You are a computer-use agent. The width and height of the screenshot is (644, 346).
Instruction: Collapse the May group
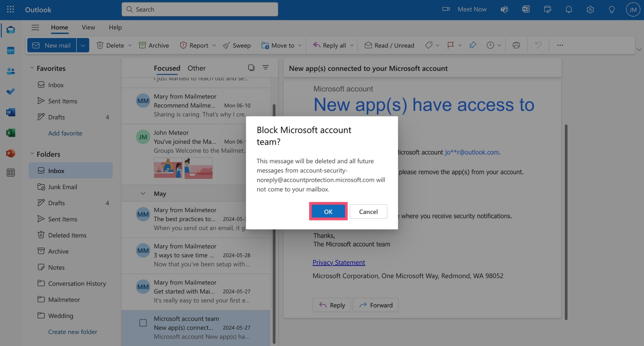[143, 193]
